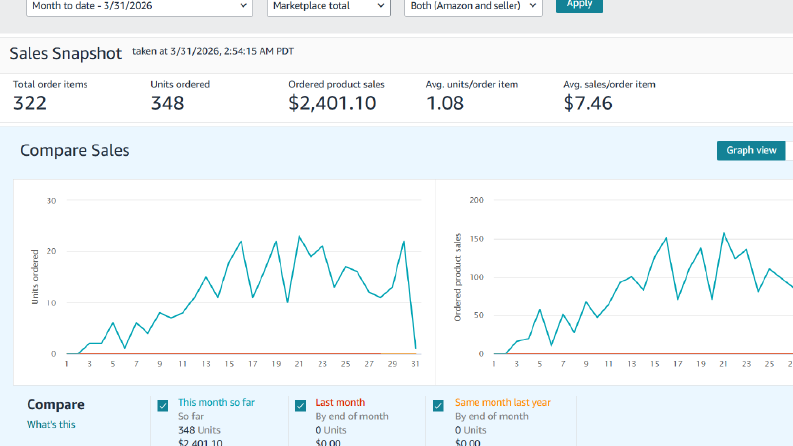Expand the Both (Amazon and seller) dropdown
Screen dimensions: 793x446
473,6
